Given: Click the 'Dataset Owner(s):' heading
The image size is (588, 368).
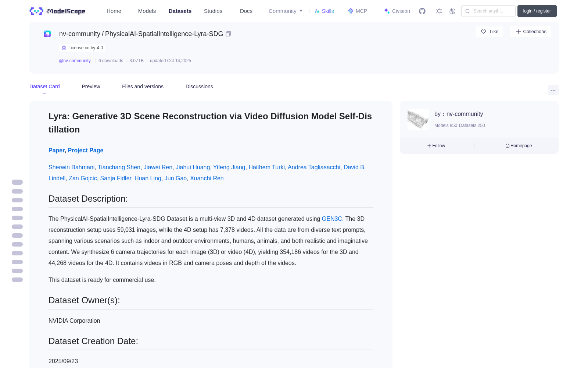Looking at the screenshot, I should pyautogui.click(x=84, y=300).
